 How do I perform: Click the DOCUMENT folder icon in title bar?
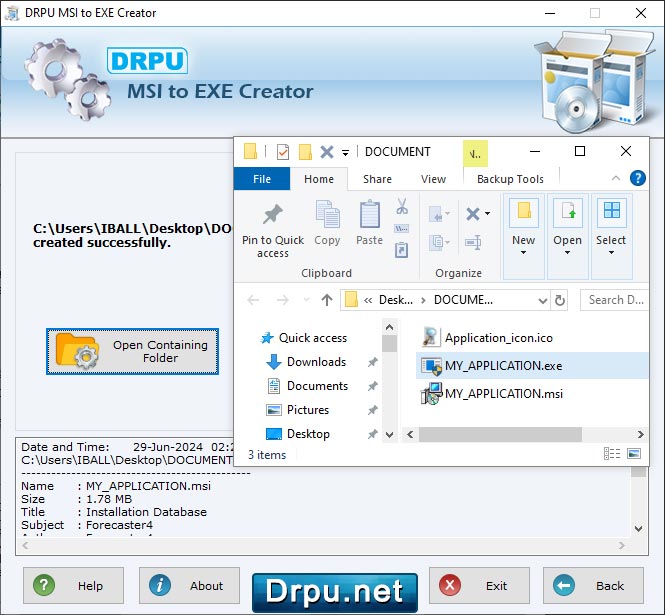251,151
